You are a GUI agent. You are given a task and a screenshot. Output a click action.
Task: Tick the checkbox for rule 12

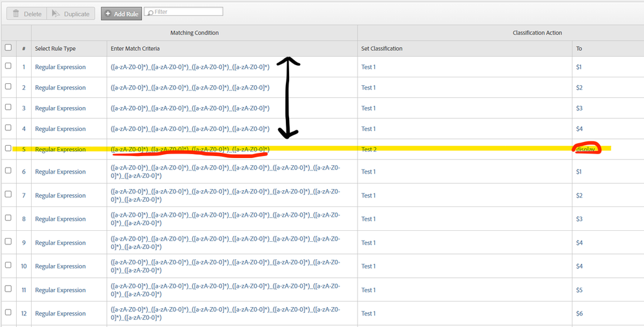[8, 313]
